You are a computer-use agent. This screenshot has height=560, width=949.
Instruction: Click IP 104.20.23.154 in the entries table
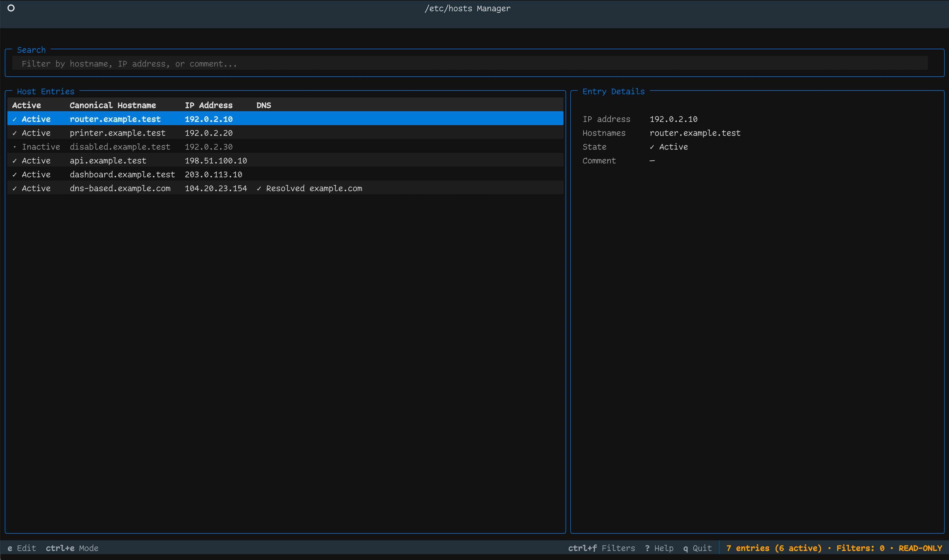coord(215,188)
